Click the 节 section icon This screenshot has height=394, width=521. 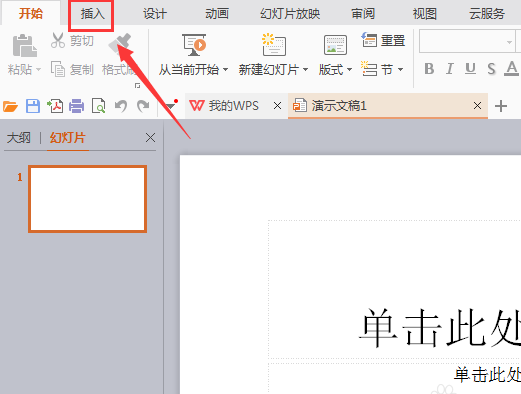(x=369, y=69)
